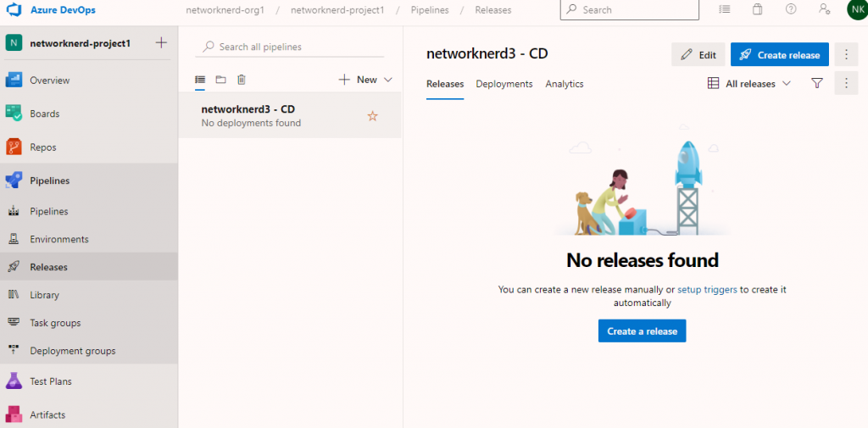
Task: Click the Azure DevOps logo icon
Action: pos(13,9)
